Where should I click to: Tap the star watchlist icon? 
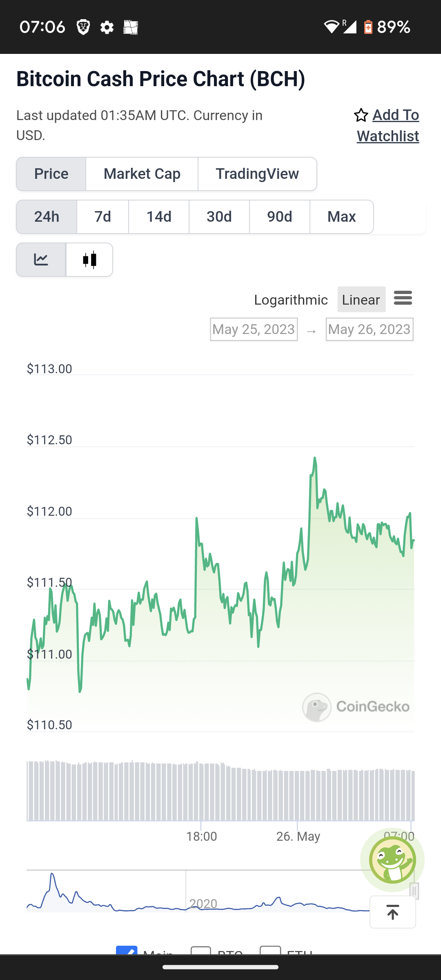click(361, 115)
